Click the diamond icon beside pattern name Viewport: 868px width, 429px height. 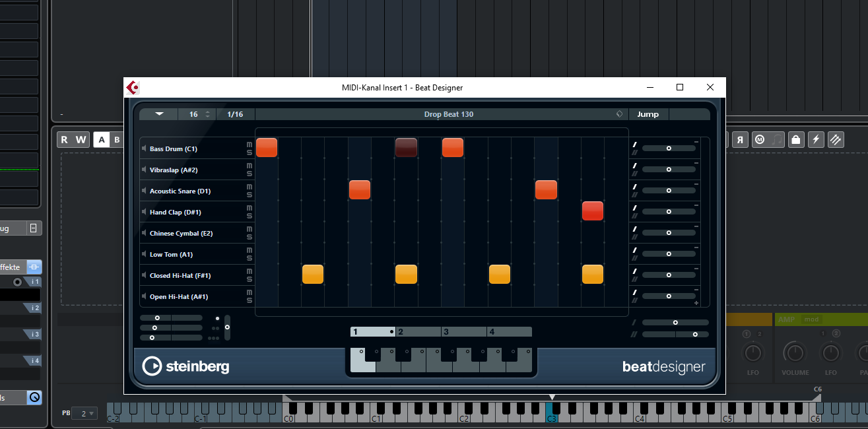(619, 114)
